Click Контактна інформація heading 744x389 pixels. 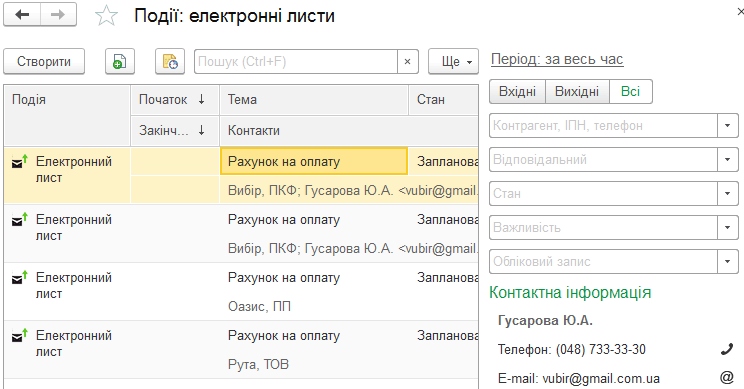click(570, 293)
